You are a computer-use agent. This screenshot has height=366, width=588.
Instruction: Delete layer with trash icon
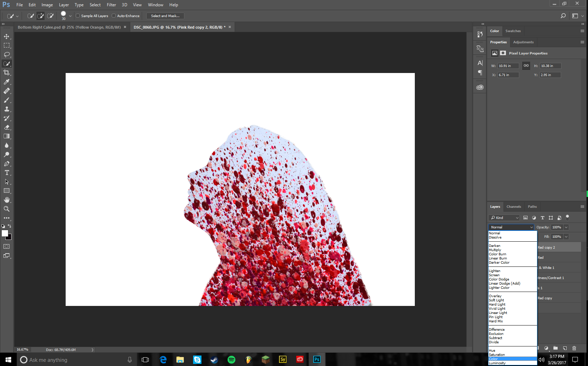(574, 348)
